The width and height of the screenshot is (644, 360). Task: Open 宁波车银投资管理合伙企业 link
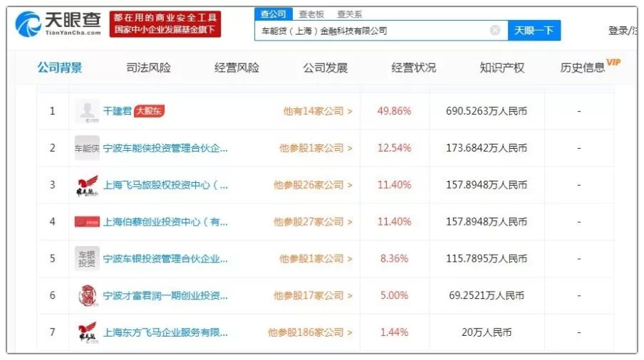[x=165, y=259]
